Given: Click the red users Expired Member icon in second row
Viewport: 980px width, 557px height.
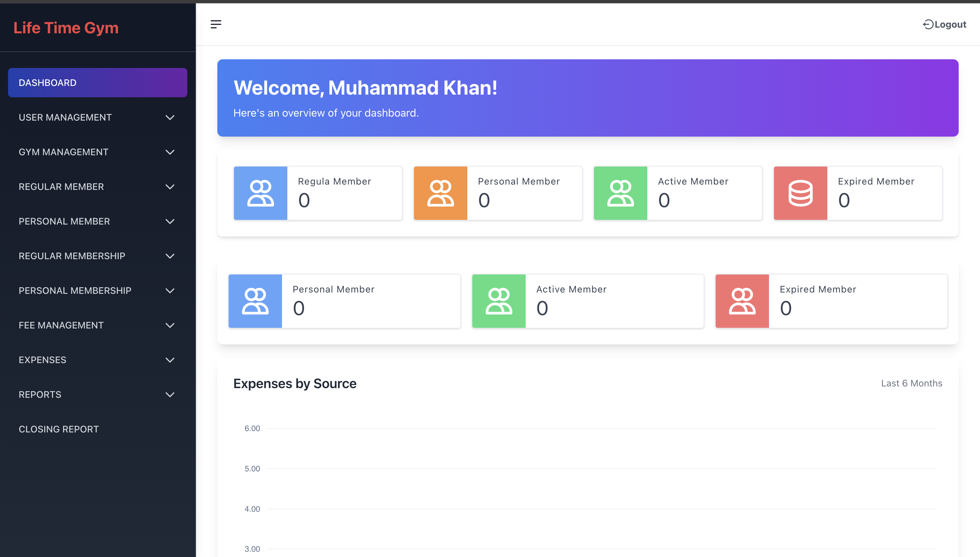Looking at the screenshot, I should [x=742, y=301].
